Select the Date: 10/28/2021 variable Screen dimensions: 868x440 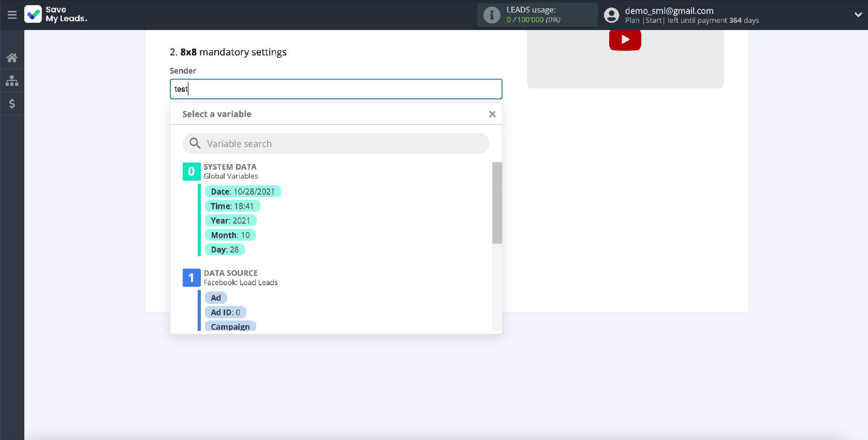[x=243, y=192]
